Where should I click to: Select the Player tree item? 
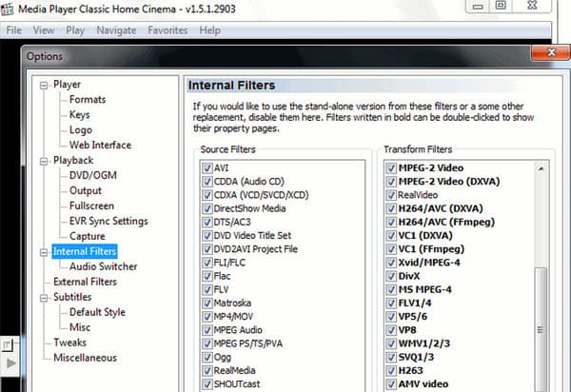point(67,85)
